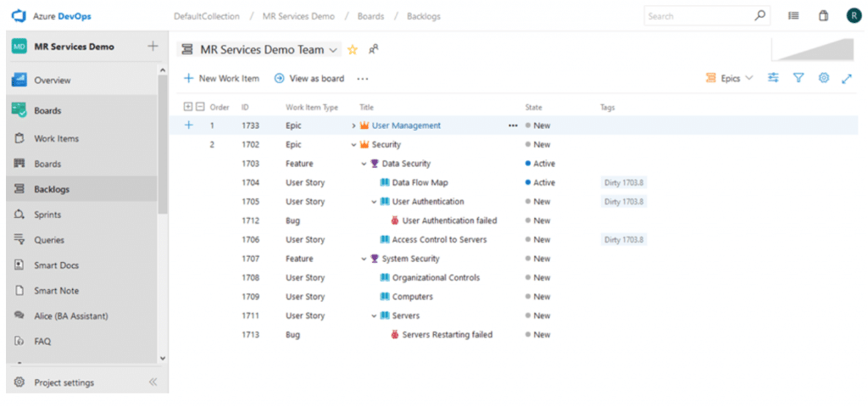Viewport: 868px width, 407px height.
Task: Collapse the System Security feature
Action: click(x=364, y=259)
